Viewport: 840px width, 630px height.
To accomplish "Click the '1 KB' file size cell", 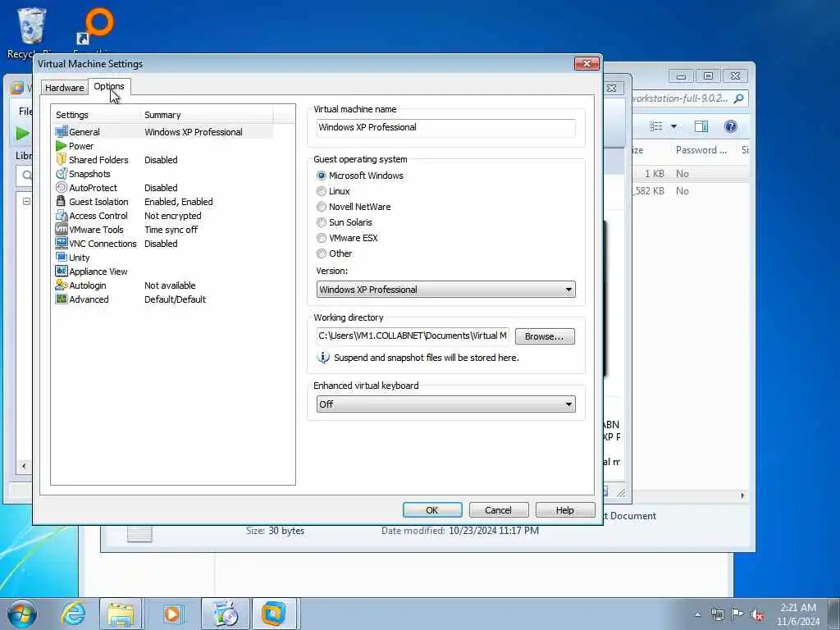I will [654, 174].
